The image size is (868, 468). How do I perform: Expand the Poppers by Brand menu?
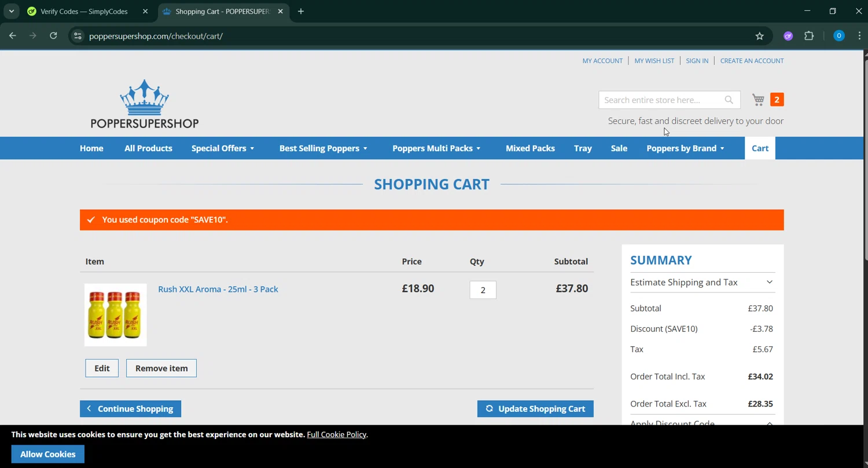(686, 148)
